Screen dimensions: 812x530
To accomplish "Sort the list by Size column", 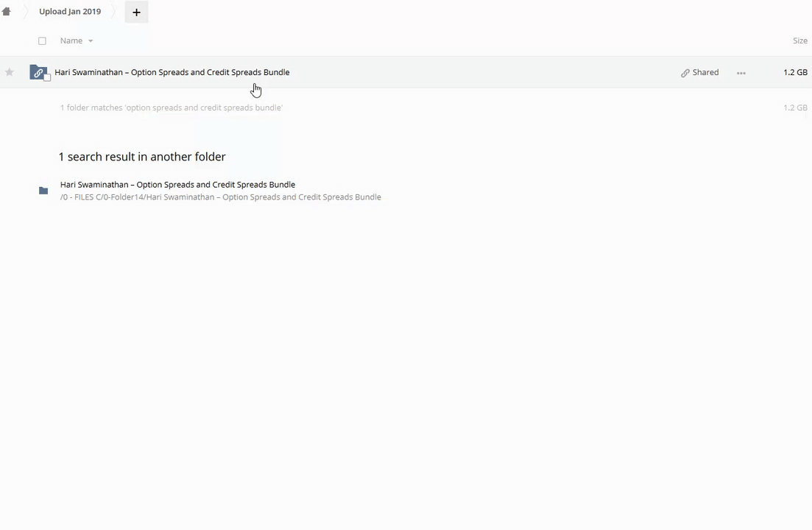I will (799, 40).
